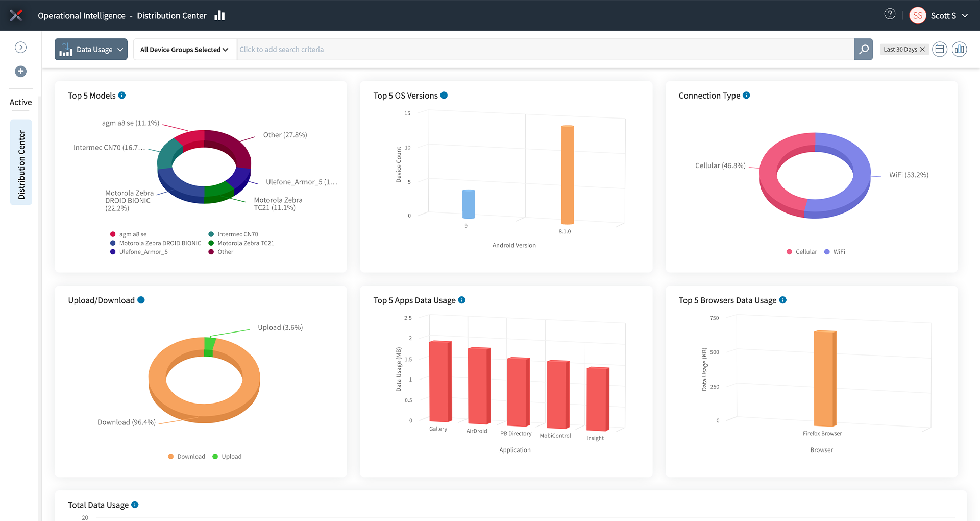Click the Other legend color swatch
Viewport: 980px width, 521px height.
click(211, 252)
